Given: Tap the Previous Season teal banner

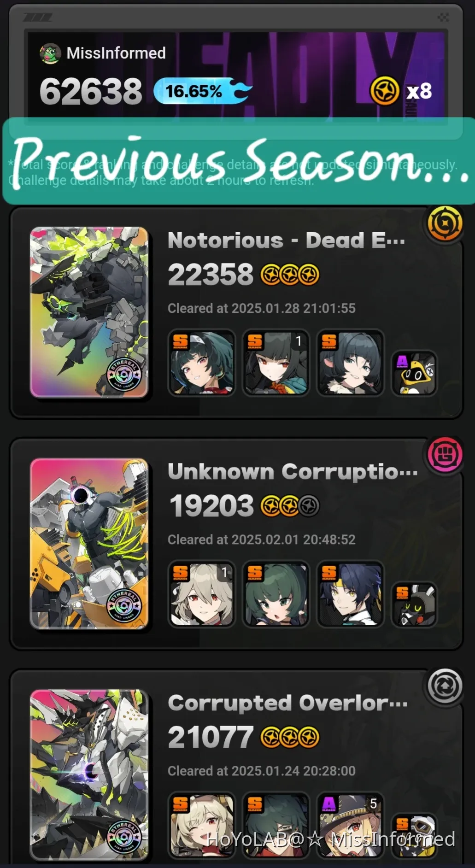Looking at the screenshot, I should (x=239, y=161).
